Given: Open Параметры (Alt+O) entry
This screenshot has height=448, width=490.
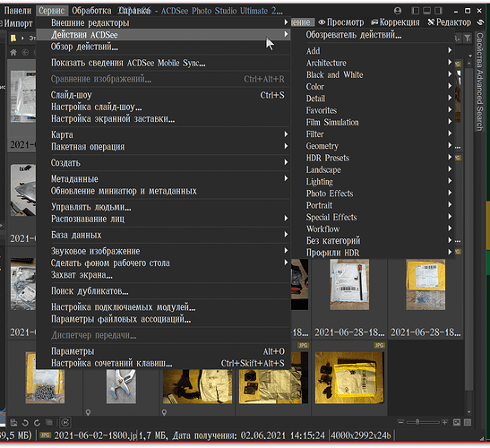Looking at the screenshot, I should 163,351.
